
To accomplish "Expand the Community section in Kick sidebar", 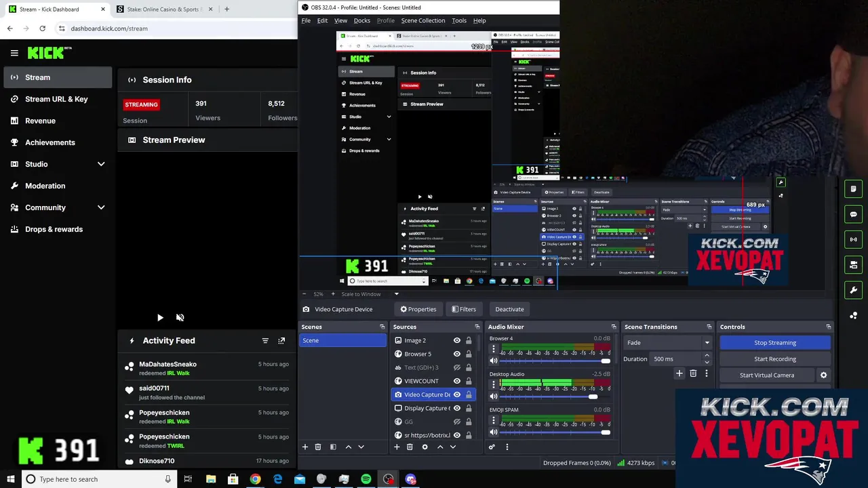I will [101, 207].
